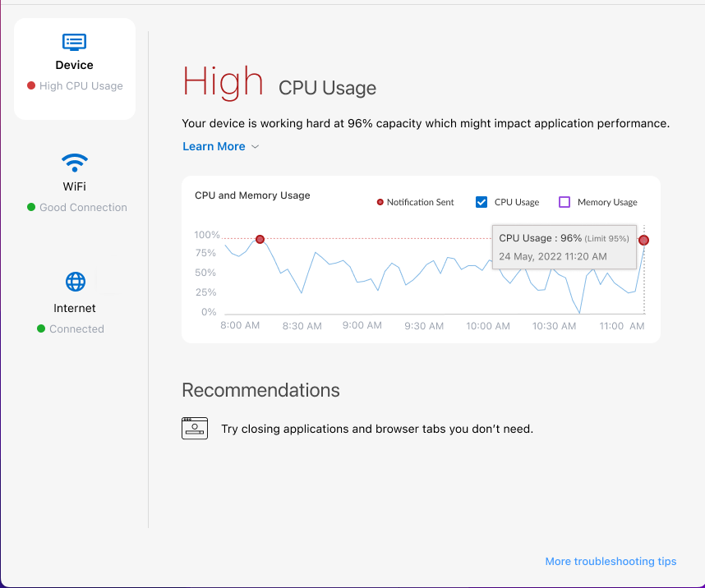
Task: Click the CPU Usage 96% tooltip
Action: coord(564,246)
